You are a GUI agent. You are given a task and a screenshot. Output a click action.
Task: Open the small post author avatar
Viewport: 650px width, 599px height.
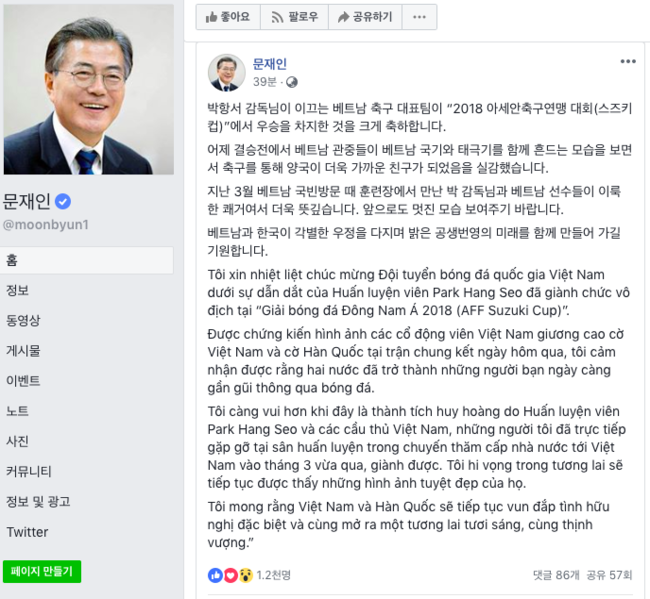click(226, 73)
